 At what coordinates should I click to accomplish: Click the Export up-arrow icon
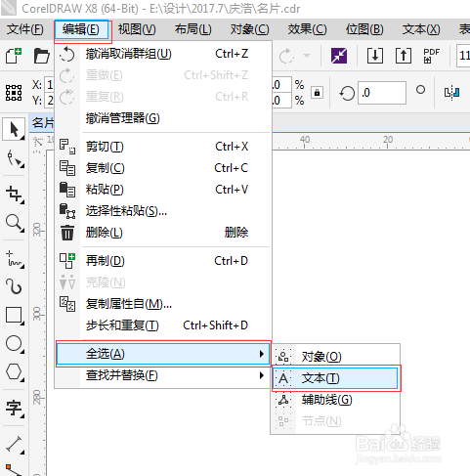404,56
